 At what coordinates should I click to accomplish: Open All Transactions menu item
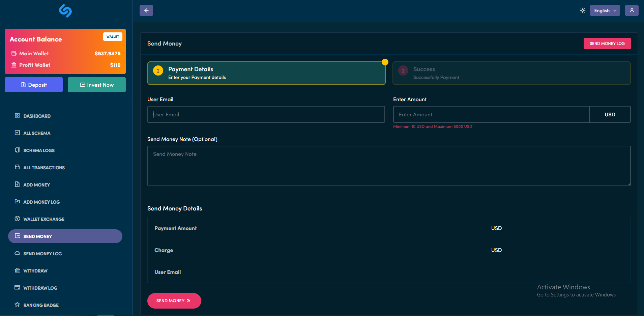point(44,168)
